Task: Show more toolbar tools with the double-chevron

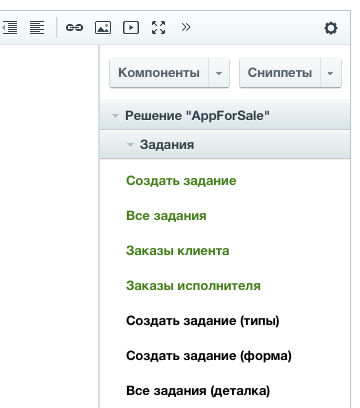Action: [x=186, y=27]
